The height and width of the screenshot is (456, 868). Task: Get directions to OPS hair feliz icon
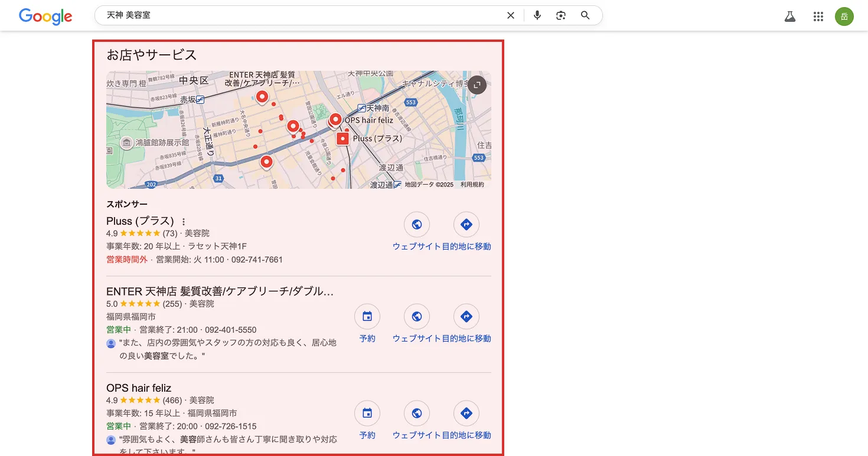[466, 414]
